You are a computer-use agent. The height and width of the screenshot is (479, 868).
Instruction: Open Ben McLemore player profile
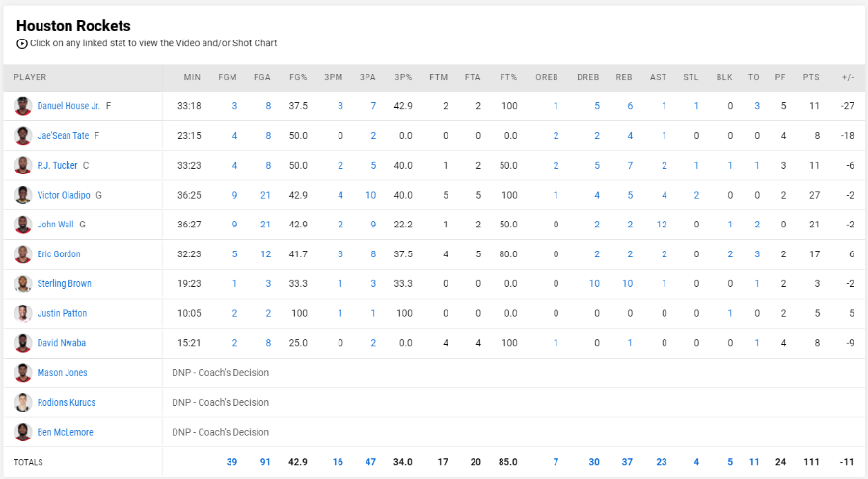click(66, 432)
